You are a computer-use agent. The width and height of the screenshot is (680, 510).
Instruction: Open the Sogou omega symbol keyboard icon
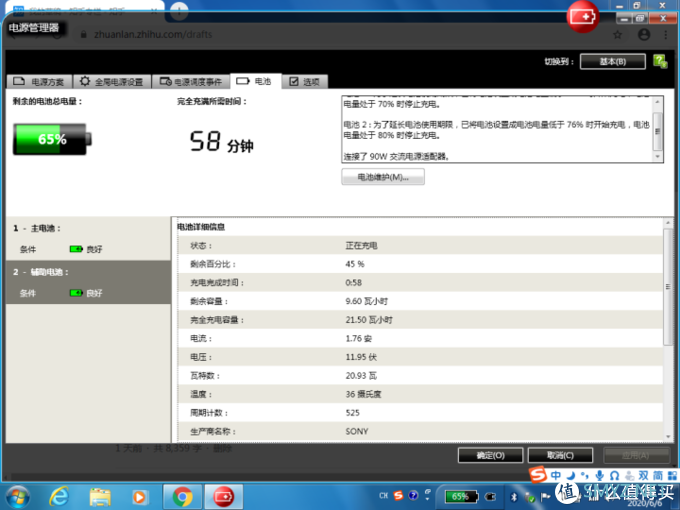pyautogui.click(x=614, y=476)
